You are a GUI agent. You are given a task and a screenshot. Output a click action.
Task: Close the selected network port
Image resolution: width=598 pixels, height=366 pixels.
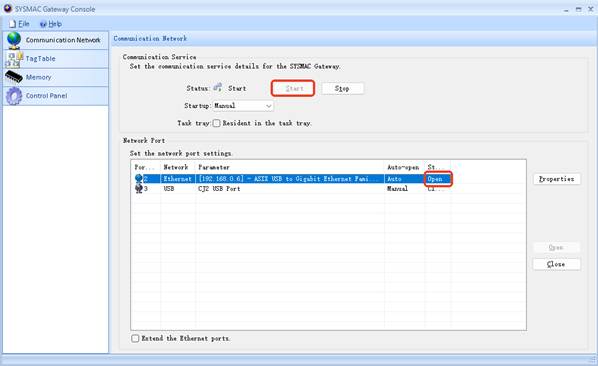[x=556, y=264]
